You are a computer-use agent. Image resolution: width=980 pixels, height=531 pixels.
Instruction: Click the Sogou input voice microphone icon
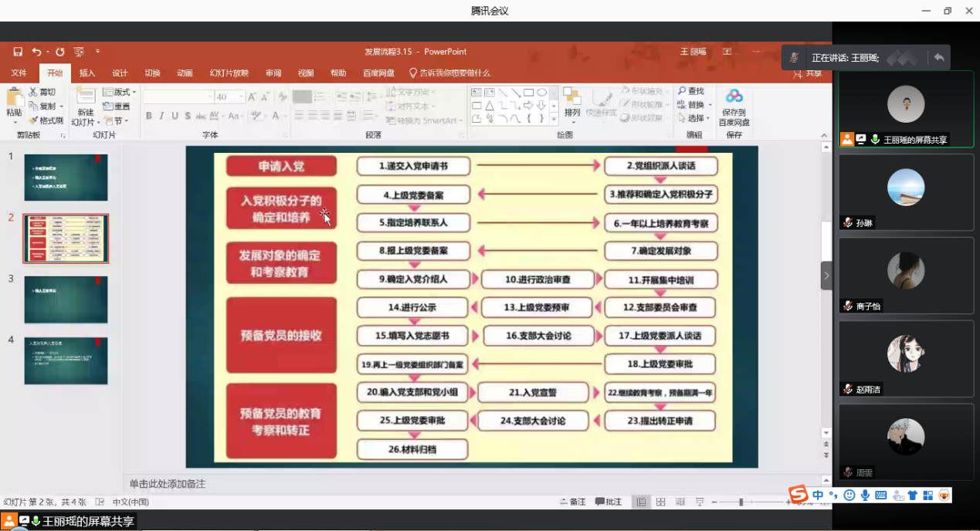click(865, 495)
